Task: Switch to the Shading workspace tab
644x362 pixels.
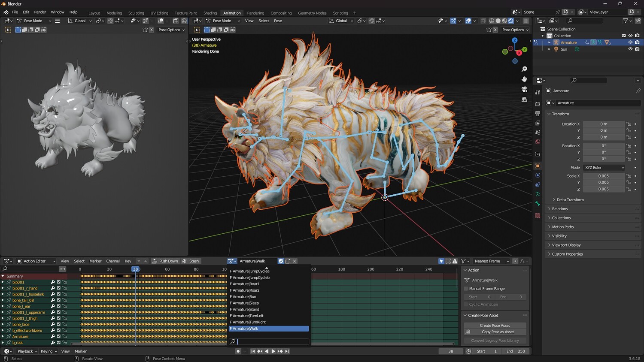Action: [x=210, y=13]
